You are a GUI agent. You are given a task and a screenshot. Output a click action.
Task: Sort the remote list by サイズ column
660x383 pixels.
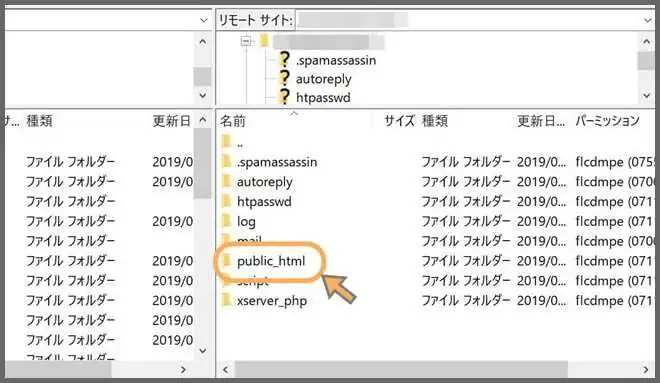tap(399, 121)
